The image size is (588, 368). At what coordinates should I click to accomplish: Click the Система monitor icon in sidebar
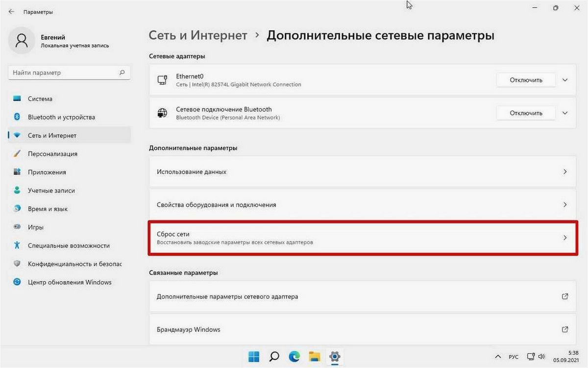click(x=17, y=98)
